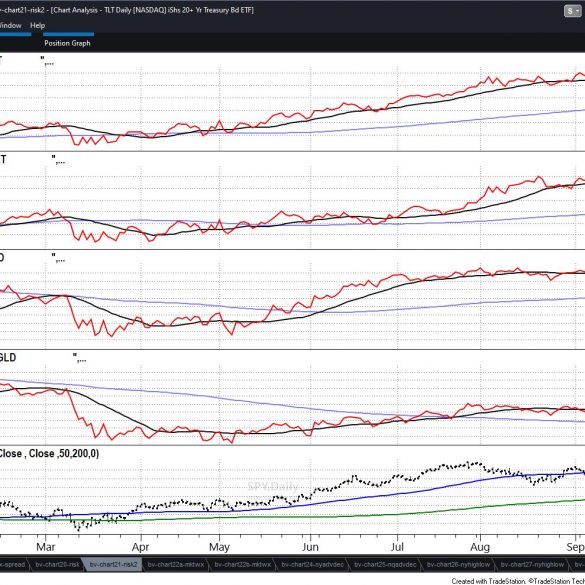This screenshot has height=585, width=585.
Task: Open the Help menu
Action: (x=37, y=25)
